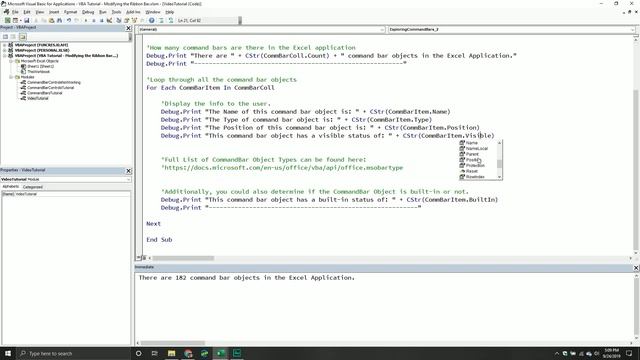
Task: Open the Debug menu
Action: [88, 12]
